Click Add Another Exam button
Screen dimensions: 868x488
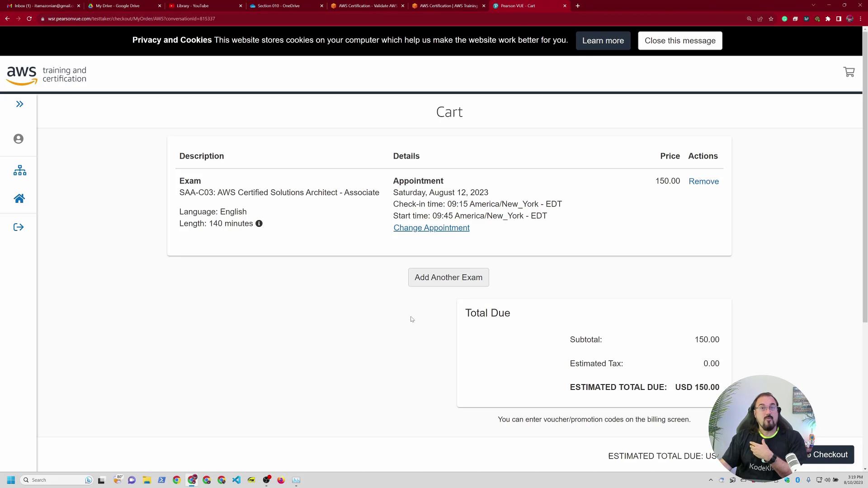coord(448,277)
